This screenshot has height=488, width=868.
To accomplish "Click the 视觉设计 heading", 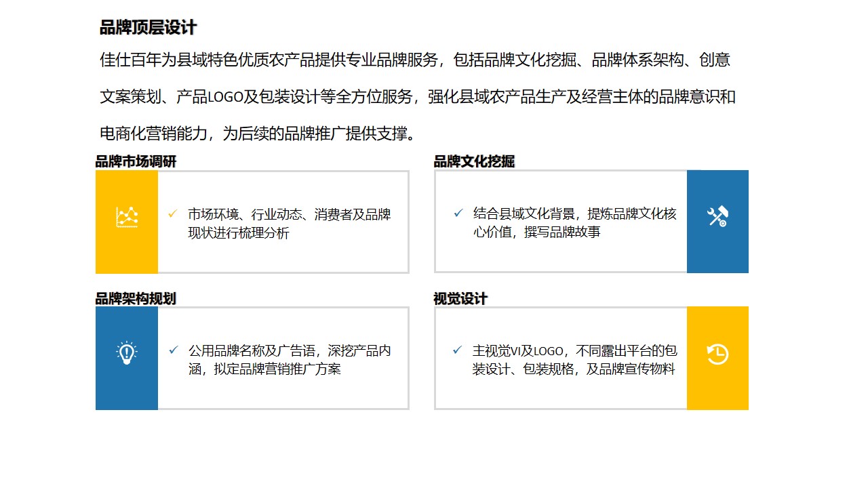I will click(460, 299).
